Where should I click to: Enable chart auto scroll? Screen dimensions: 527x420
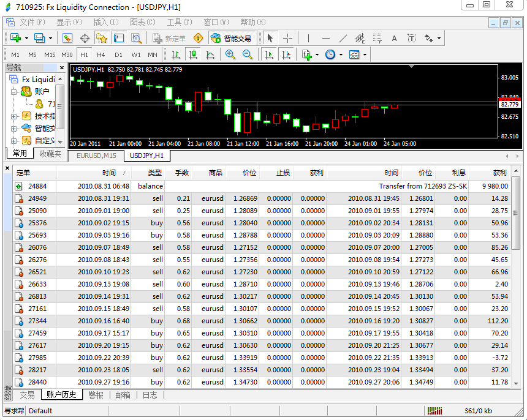[268, 54]
